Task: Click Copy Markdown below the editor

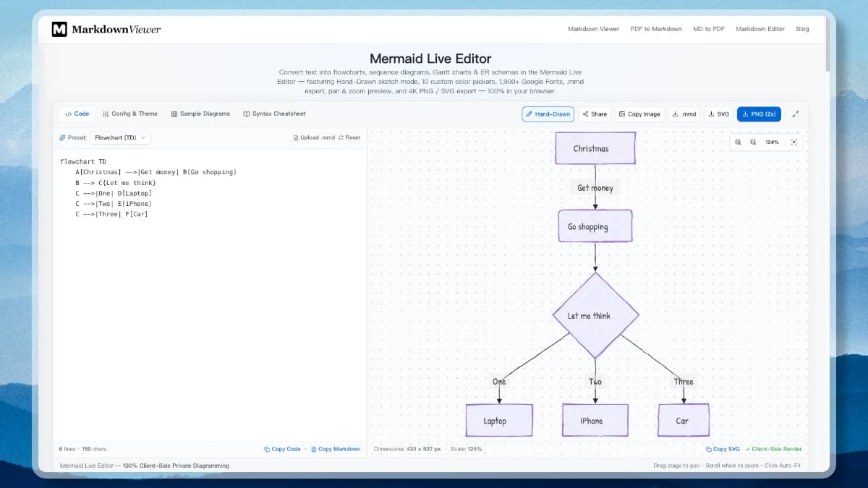Action: (x=336, y=449)
